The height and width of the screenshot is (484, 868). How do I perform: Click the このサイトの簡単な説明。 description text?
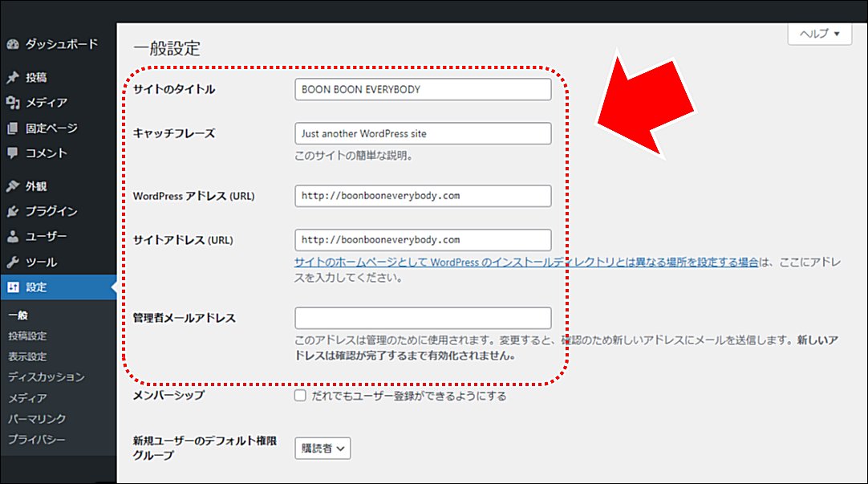click(354, 156)
